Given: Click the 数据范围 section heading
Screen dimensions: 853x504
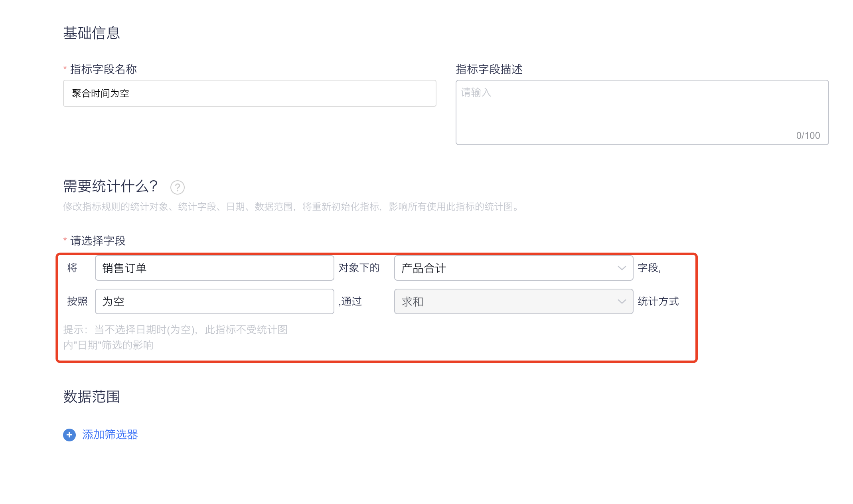Looking at the screenshot, I should 91,397.
